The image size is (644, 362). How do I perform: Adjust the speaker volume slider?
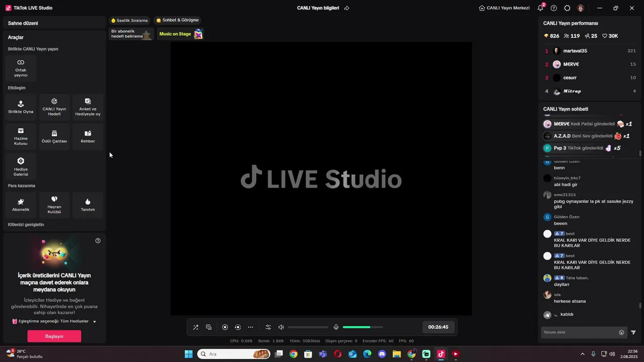point(308,327)
